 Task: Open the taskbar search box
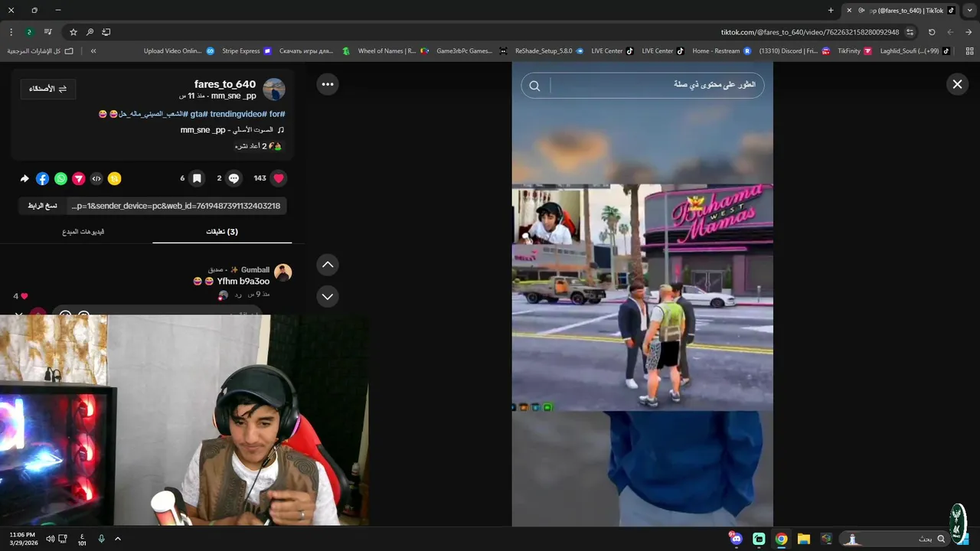click(895, 539)
